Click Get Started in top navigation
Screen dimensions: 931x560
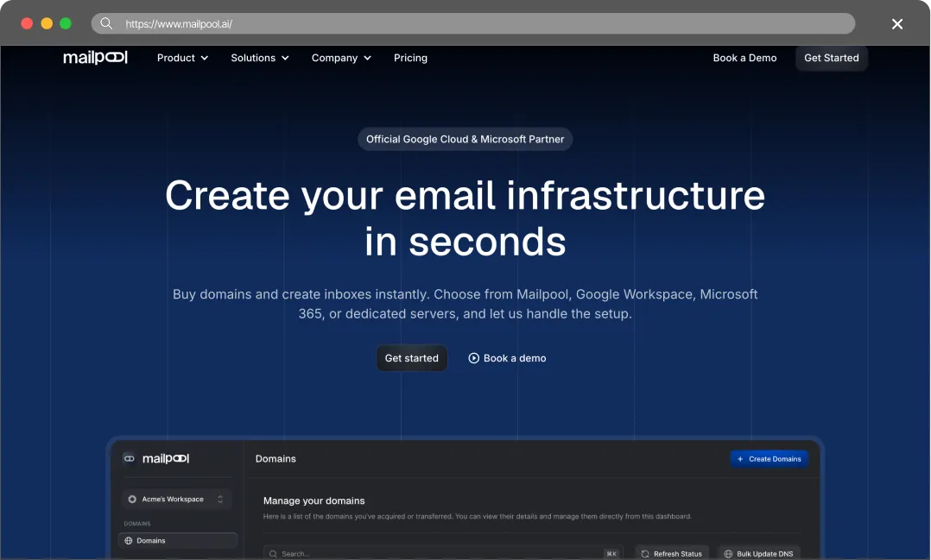(831, 58)
